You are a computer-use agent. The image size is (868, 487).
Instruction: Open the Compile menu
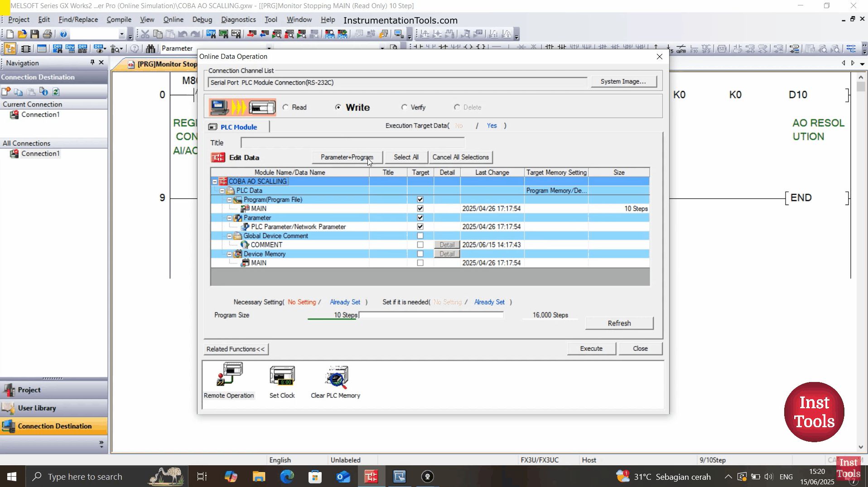(x=119, y=19)
